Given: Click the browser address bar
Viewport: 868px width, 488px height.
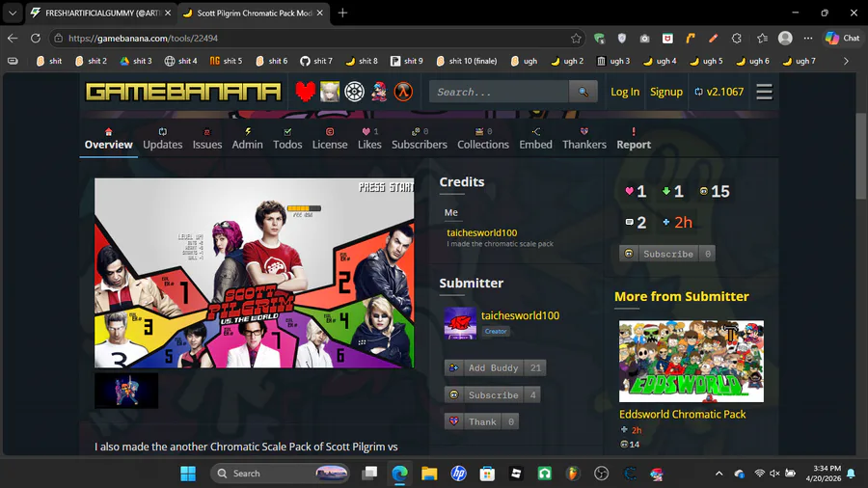Looking at the screenshot, I should pyautogui.click(x=315, y=39).
